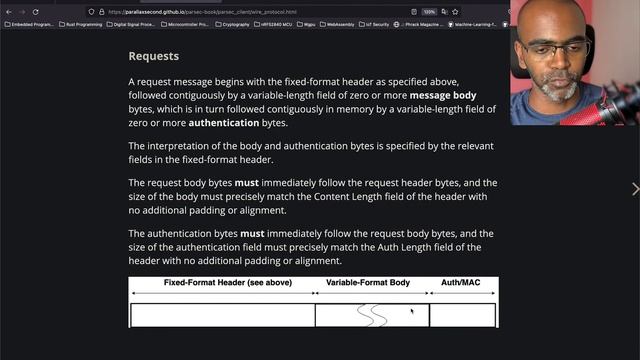Click the Auth/MAC box in diagram
The height and width of the screenshot is (360, 640).
point(462,315)
